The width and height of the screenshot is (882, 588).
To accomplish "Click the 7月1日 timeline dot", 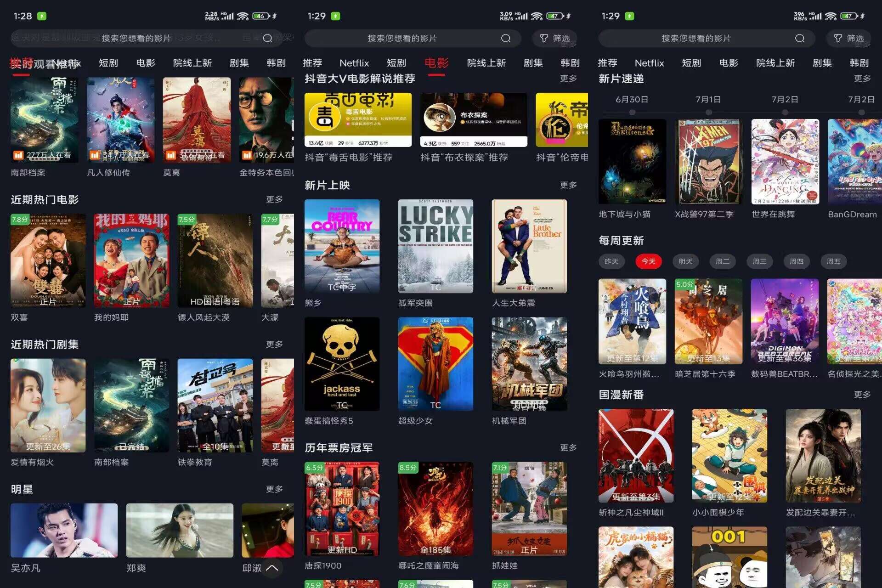I will (708, 112).
